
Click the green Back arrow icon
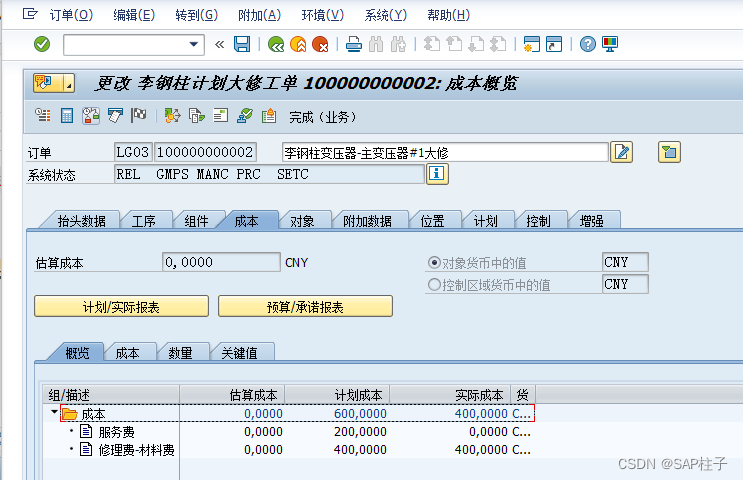(x=276, y=45)
